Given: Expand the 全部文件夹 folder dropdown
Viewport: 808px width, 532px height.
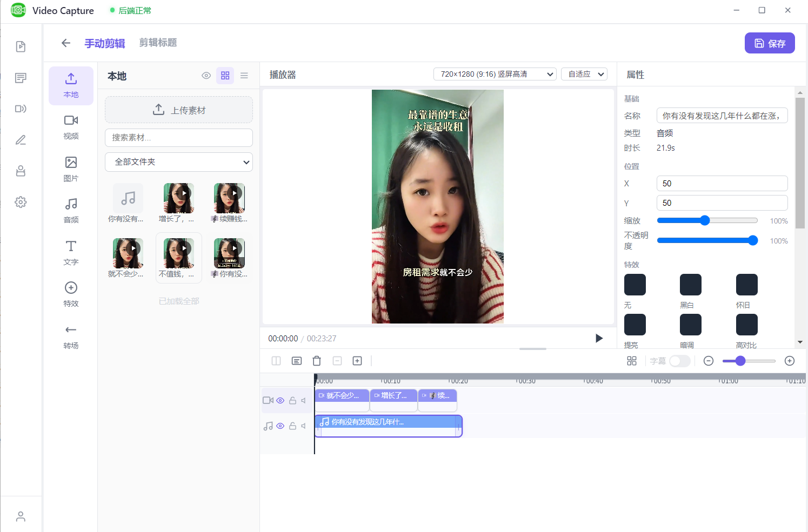Looking at the screenshot, I should (x=179, y=161).
